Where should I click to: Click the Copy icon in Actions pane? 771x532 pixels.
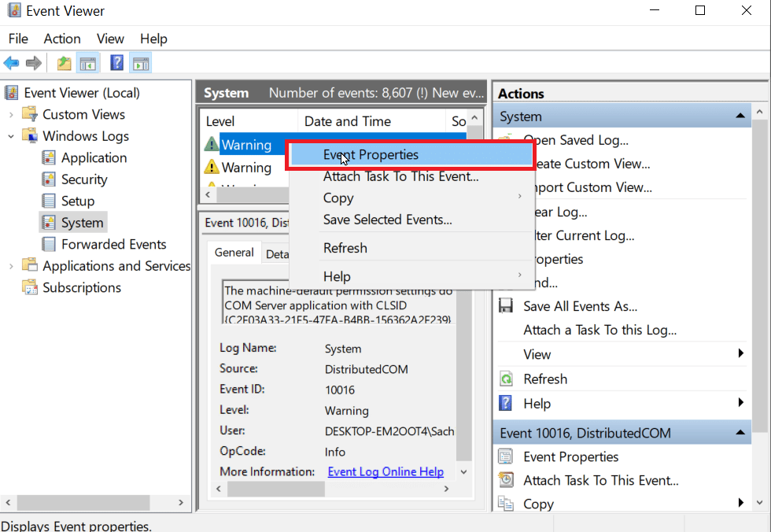click(x=505, y=504)
